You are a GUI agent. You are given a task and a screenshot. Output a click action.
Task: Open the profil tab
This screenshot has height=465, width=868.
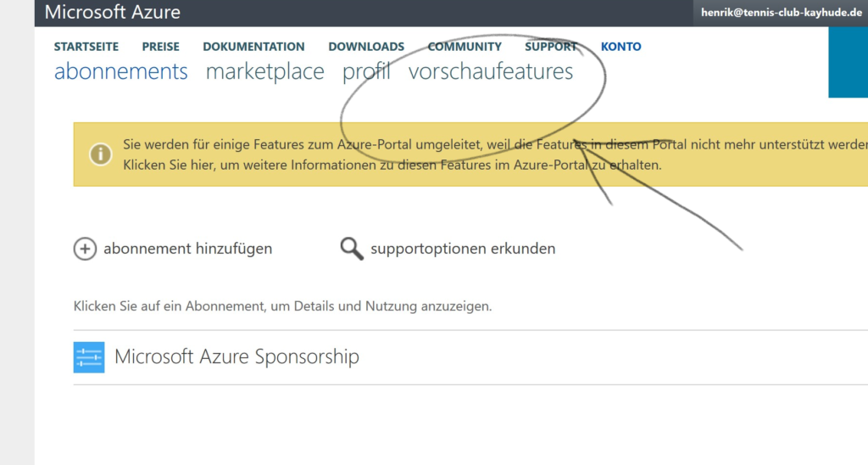[366, 72]
